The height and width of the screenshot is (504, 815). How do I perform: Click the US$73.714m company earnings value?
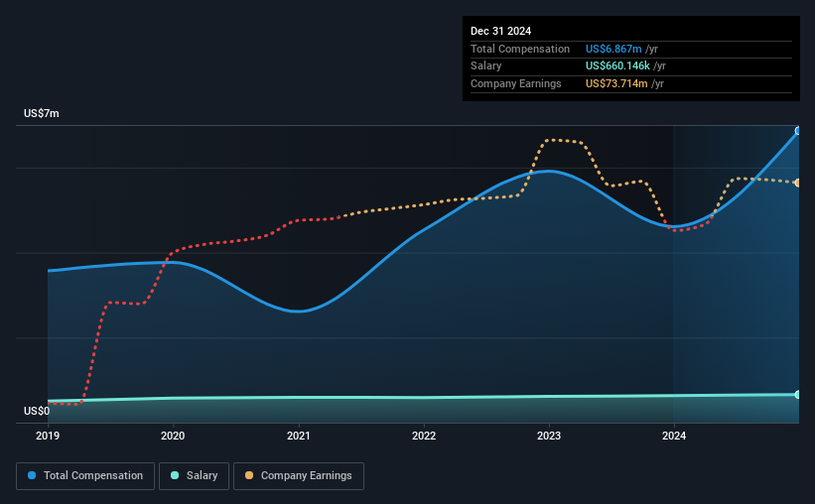click(x=616, y=83)
